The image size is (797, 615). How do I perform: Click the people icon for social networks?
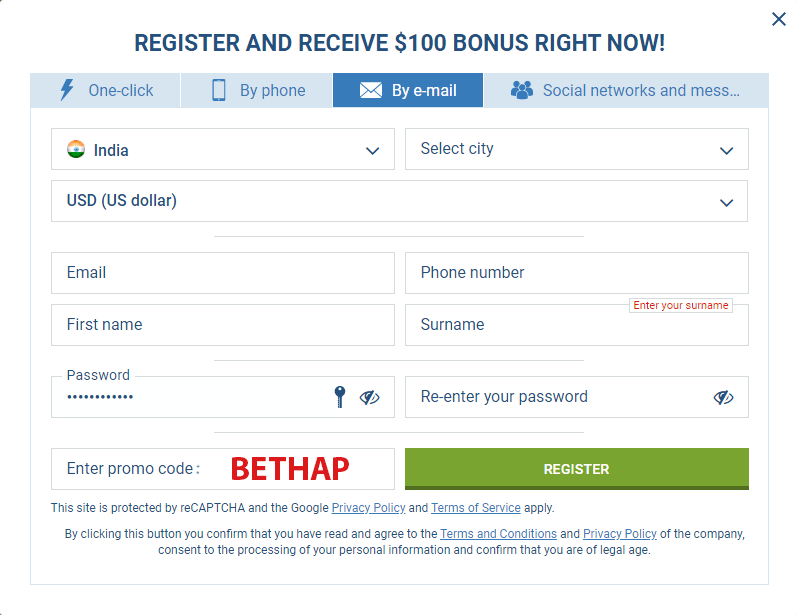coord(522,90)
